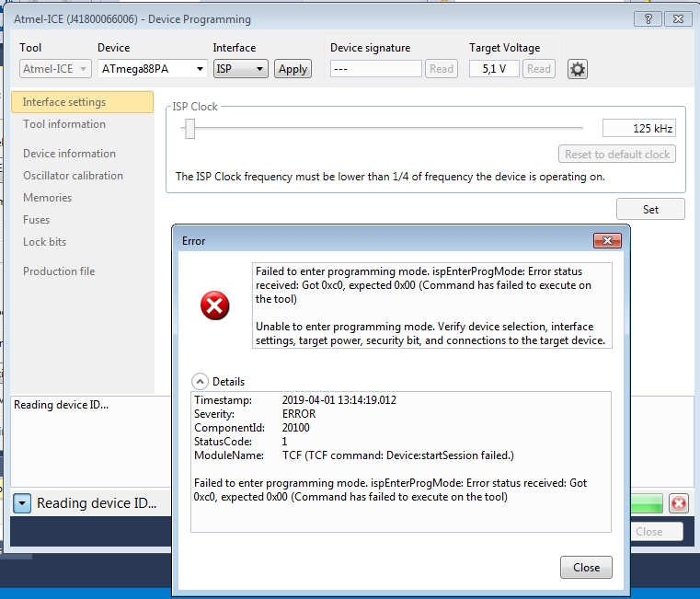The height and width of the screenshot is (599, 700).
Task: Click the Reset to default clock button
Action: (617, 154)
